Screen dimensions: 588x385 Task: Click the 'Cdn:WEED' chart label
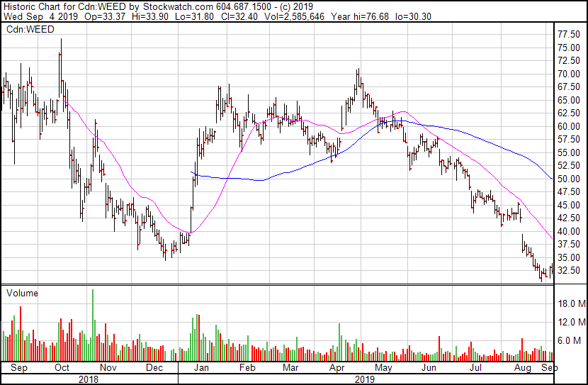(x=30, y=29)
